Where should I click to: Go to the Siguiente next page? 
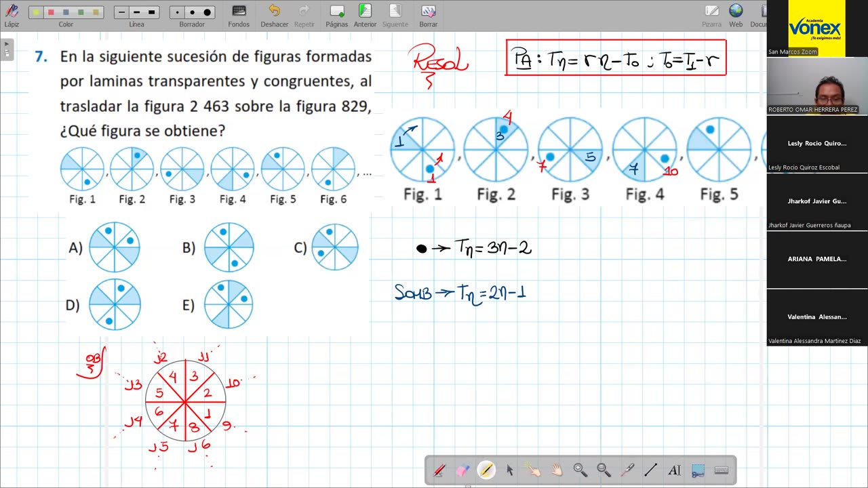[x=395, y=15]
